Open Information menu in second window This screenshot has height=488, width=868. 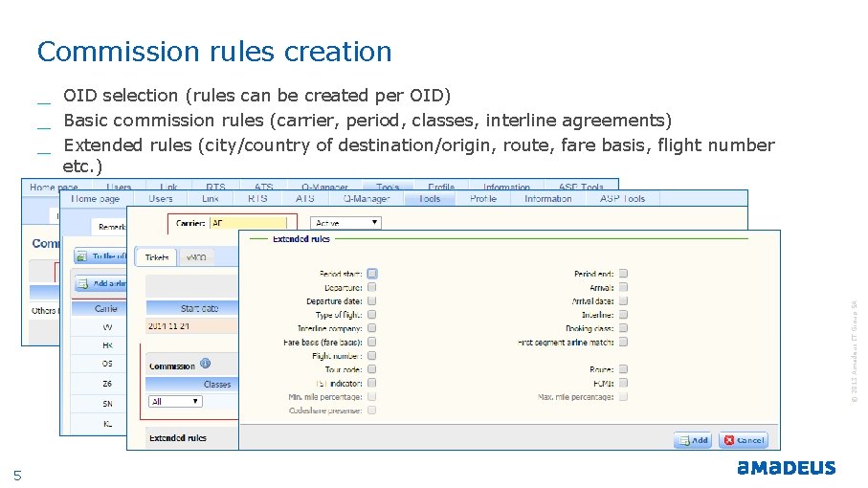pos(548,199)
